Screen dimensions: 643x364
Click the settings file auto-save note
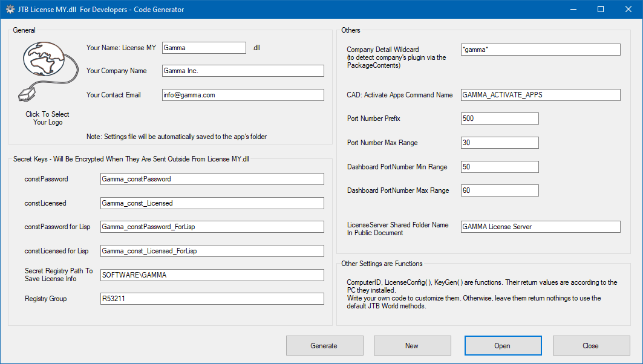pyautogui.click(x=177, y=137)
